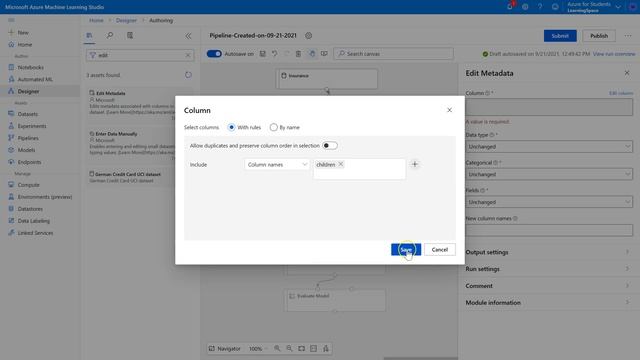Click the Insurance dataset node
The height and width of the screenshot is (360, 640).
(x=327, y=78)
